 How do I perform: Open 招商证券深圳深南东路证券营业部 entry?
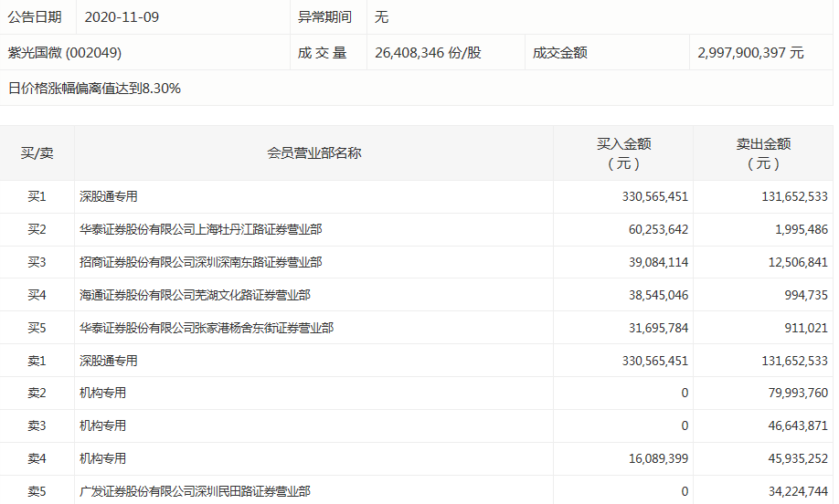(200, 263)
